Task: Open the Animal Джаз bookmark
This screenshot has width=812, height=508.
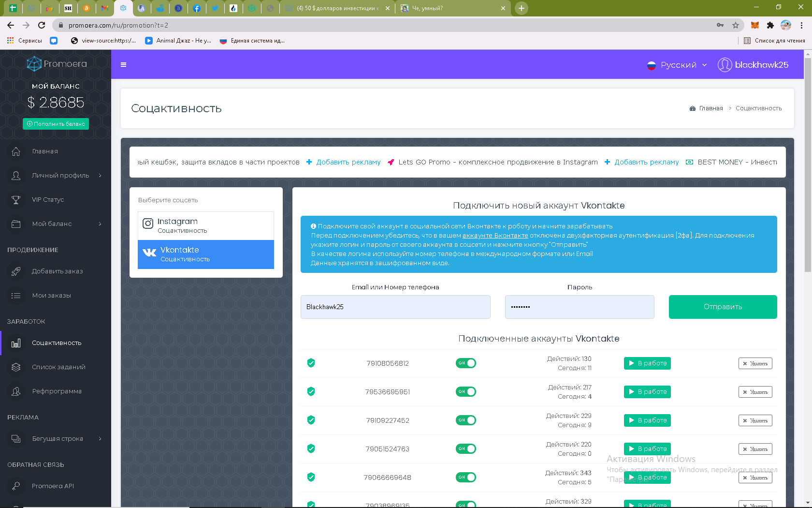Action: (x=178, y=41)
